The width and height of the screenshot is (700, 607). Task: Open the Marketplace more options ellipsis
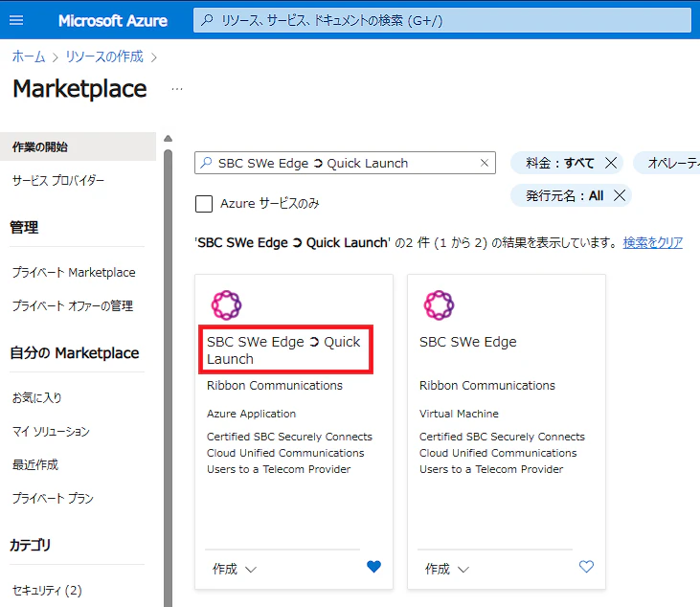tap(177, 89)
